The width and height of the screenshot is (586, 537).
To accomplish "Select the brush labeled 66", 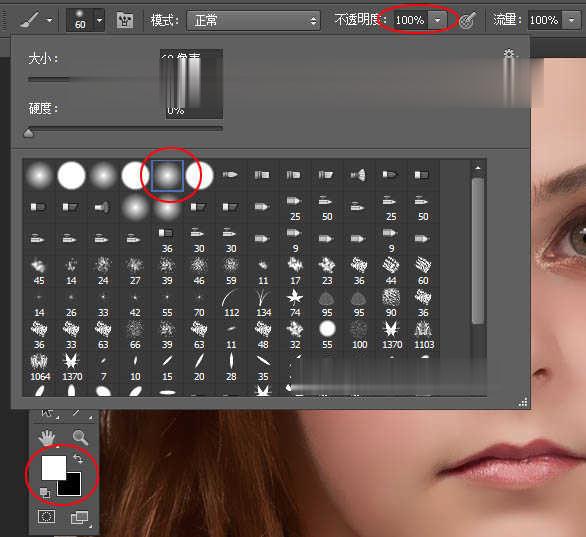I will (x=135, y=335).
